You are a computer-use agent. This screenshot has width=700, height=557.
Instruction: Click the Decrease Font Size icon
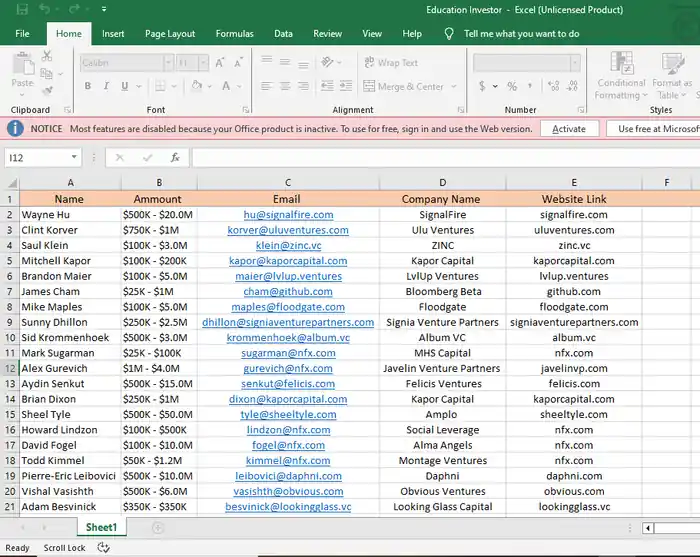point(238,63)
